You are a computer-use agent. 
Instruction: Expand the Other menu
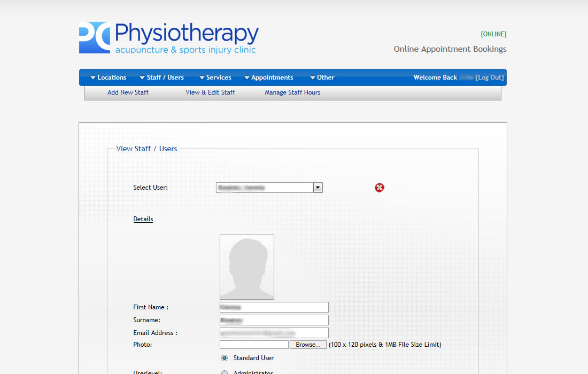(322, 77)
